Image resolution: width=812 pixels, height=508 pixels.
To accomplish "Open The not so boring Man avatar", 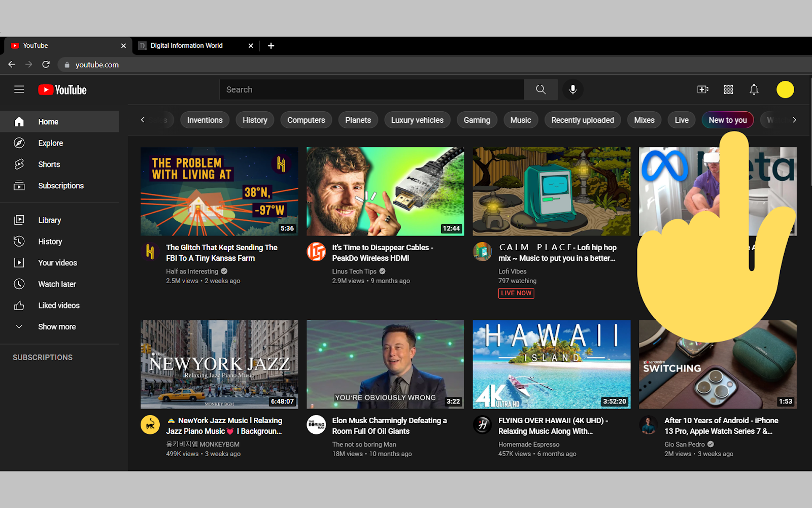I will tap(316, 425).
